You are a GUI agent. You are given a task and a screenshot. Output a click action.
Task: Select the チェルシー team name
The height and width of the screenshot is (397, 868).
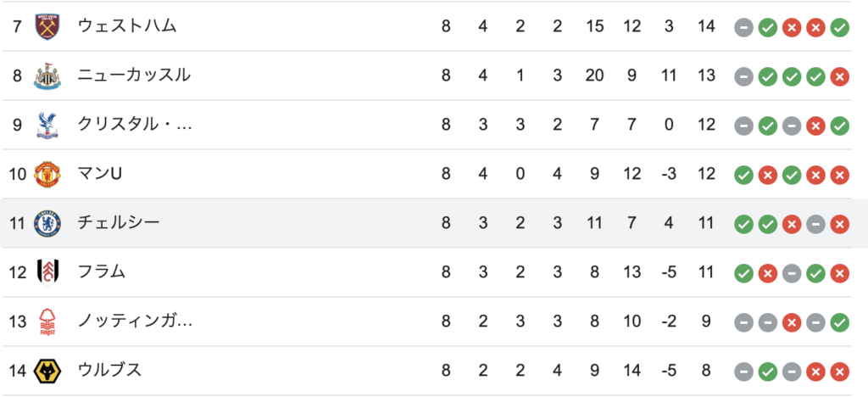[119, 223]
